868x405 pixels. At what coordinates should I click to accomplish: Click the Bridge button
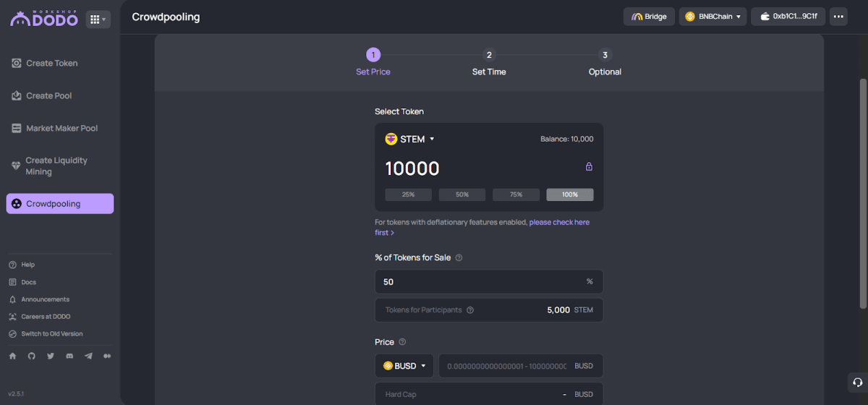[x=650, y=17]
